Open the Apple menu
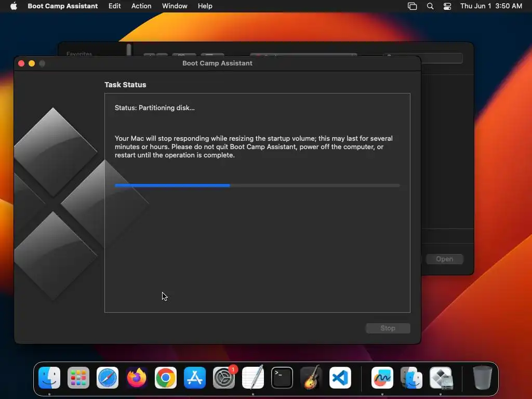The width and height of the screenshot is (532, 399). click(x=14, y=6)
